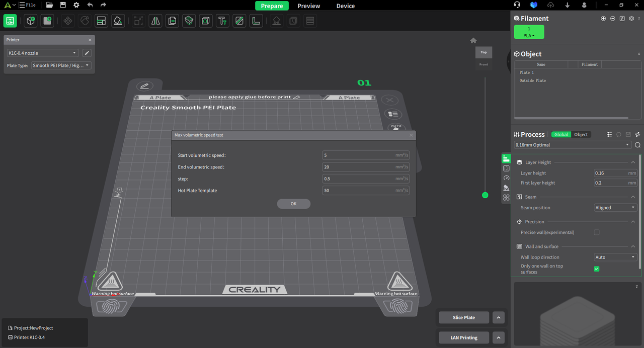Viewport: 644px width, 348px height.
Task: Confirm the volumetric speed test with OK
Action: click(293, 204)
